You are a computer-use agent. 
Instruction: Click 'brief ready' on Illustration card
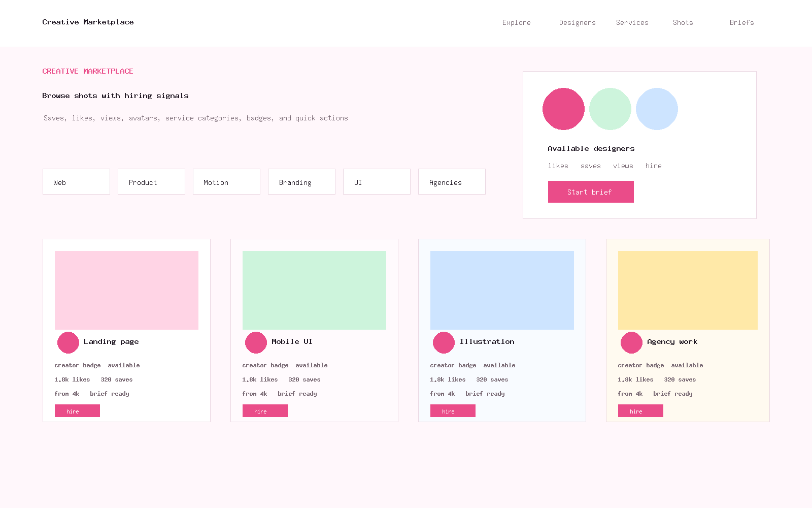coord(485,394)
